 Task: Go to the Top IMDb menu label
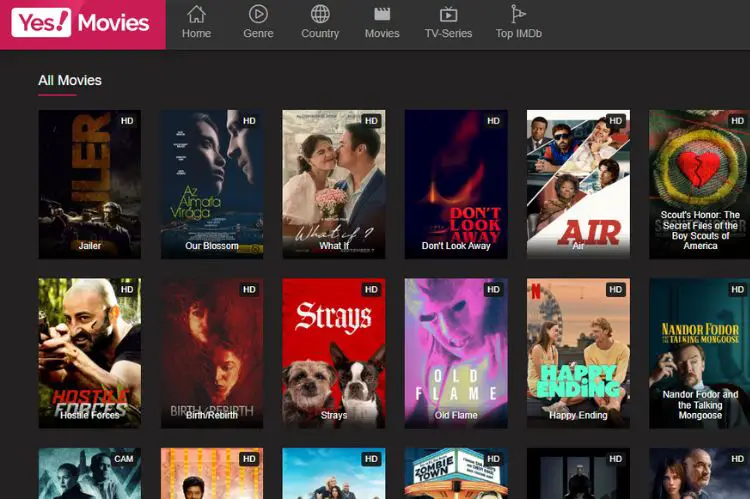518,33
